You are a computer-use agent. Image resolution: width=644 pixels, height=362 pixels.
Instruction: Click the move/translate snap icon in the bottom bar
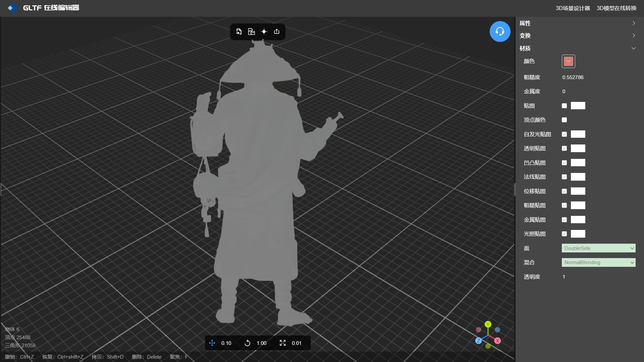[x=212, y=343]
